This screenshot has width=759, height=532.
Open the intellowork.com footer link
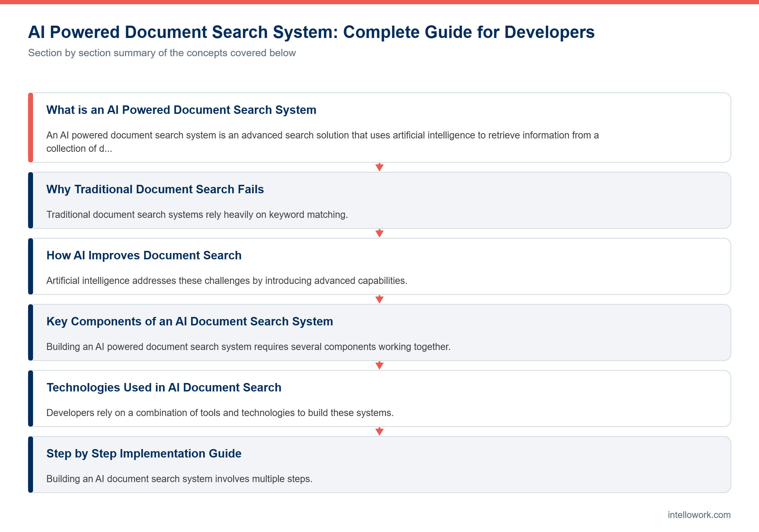tap(699, 515)
